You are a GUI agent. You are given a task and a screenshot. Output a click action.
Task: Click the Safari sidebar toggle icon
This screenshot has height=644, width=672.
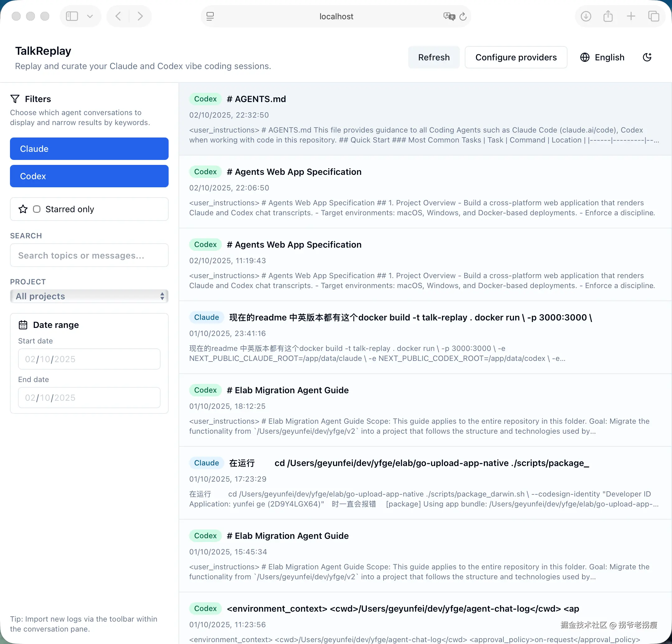click(x=72, y=16)
